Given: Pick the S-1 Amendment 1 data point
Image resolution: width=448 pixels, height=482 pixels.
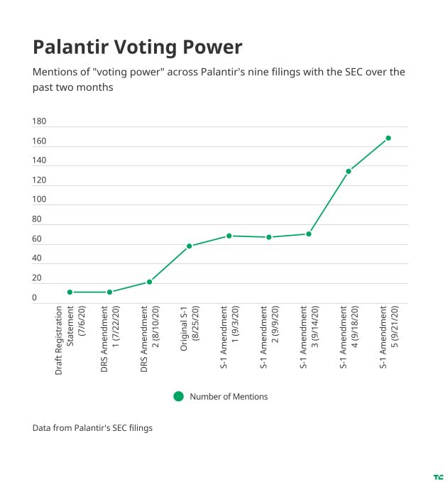Looking at the screenshot, I should pyautogui.click(x=229, y=236).
